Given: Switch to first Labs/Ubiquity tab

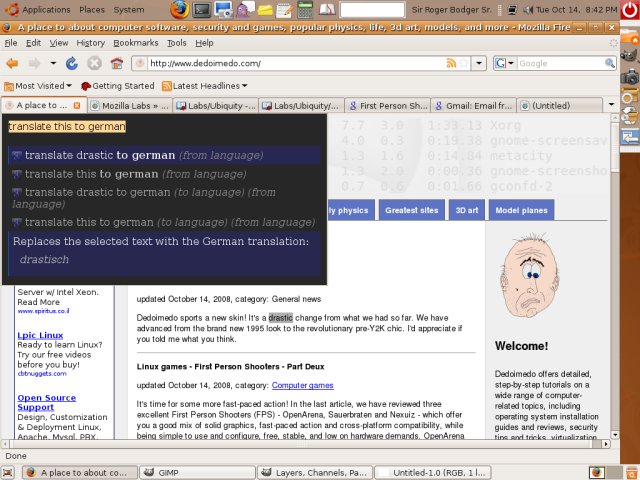Looking at the screenshot, I should (216, 106).
